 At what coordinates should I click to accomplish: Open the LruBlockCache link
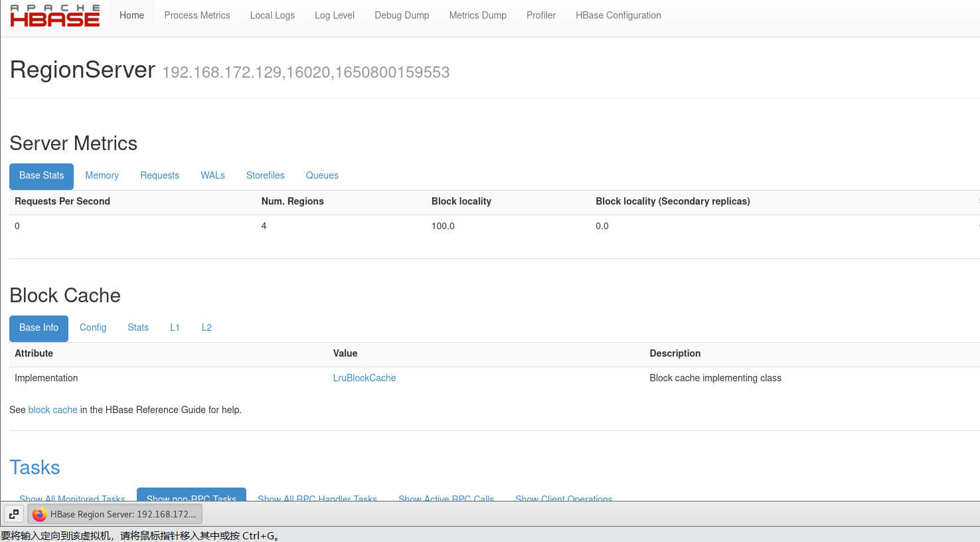[x=365, y=378]
